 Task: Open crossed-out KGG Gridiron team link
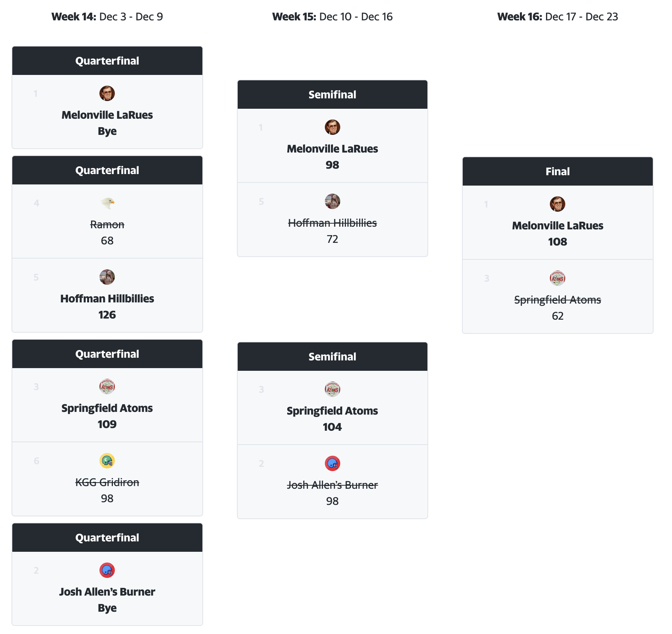(x=107, y=482)
